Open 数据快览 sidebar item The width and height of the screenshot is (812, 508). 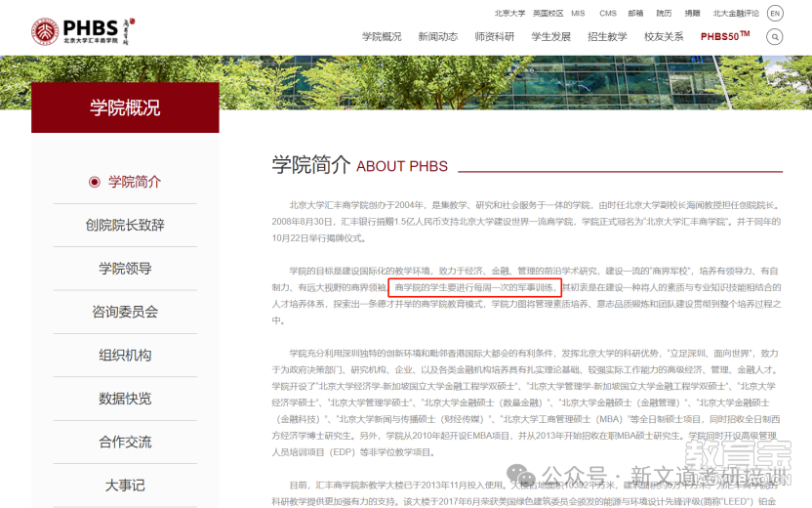[x=125, y=399]
